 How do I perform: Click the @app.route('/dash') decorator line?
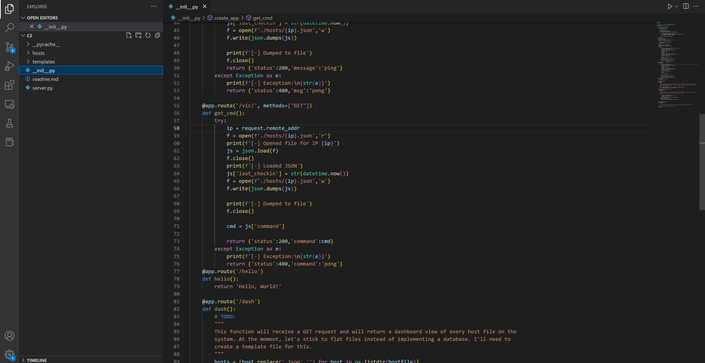pos(231,301)
